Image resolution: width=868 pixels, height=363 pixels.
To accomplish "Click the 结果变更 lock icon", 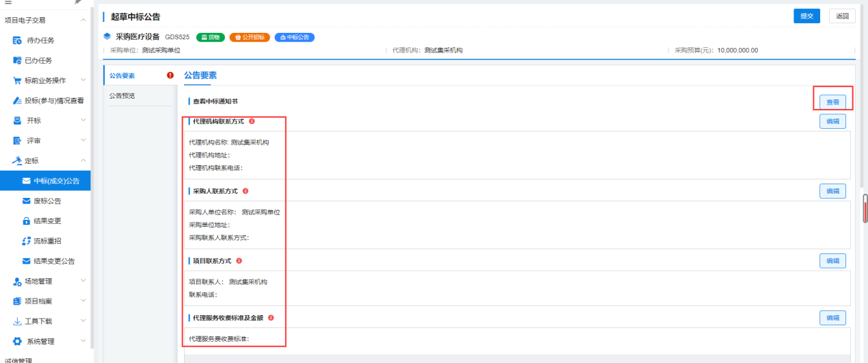I will pyautogui.click(x=27, y=221).
